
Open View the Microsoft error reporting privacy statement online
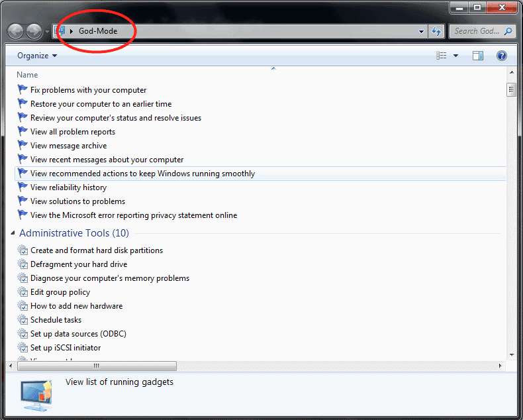point(134,215)
